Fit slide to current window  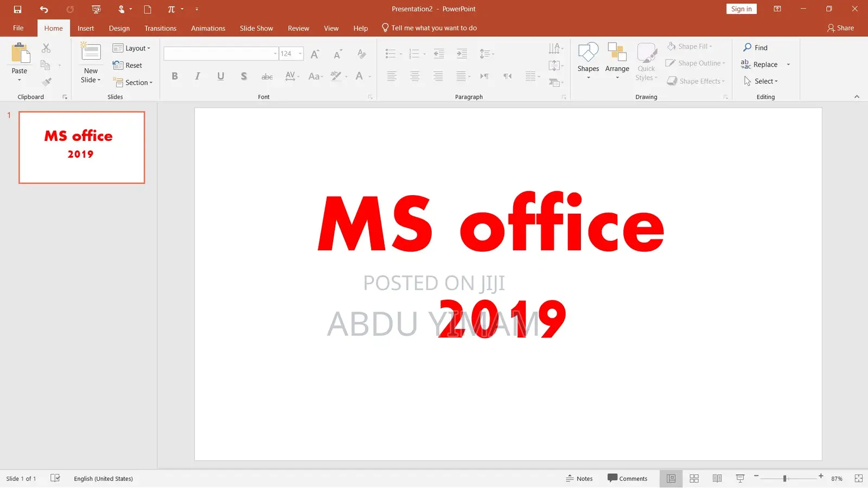tap(858, 478)
